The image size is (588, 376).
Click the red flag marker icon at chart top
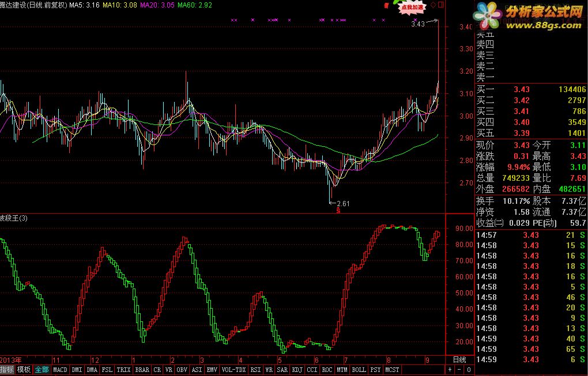pos(387,5)
